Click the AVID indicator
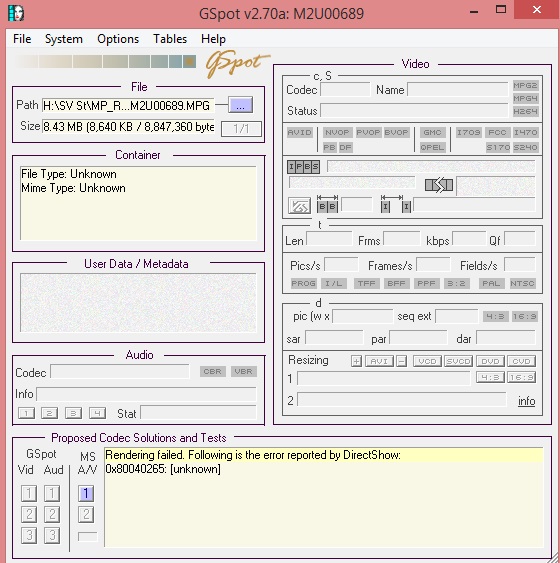The height and width of the screenshot is (563, 560). pyautogui.click(x=299, y=132)
